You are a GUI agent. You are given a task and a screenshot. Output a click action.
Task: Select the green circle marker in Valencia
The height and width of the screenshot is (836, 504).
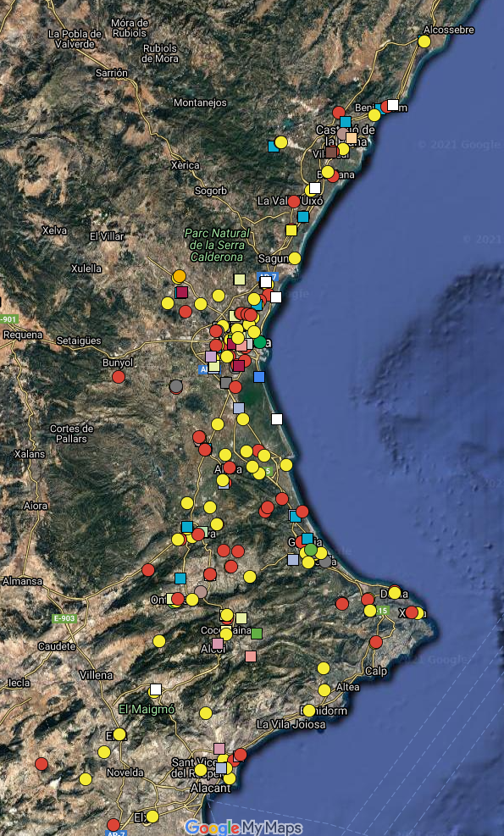(x=260, y=342)
